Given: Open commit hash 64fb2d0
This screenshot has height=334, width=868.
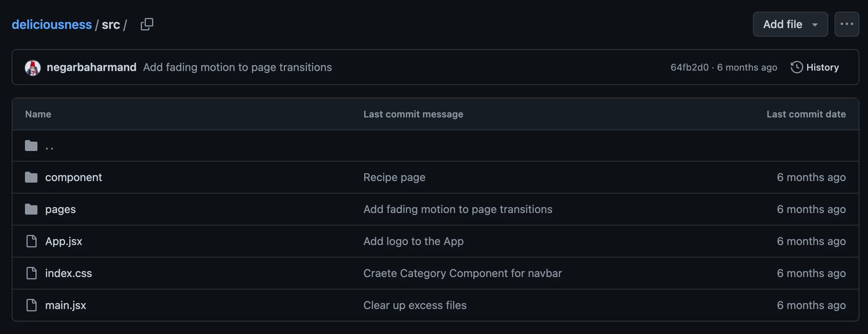Looking at the screenshot, I should tap(689, 68).
